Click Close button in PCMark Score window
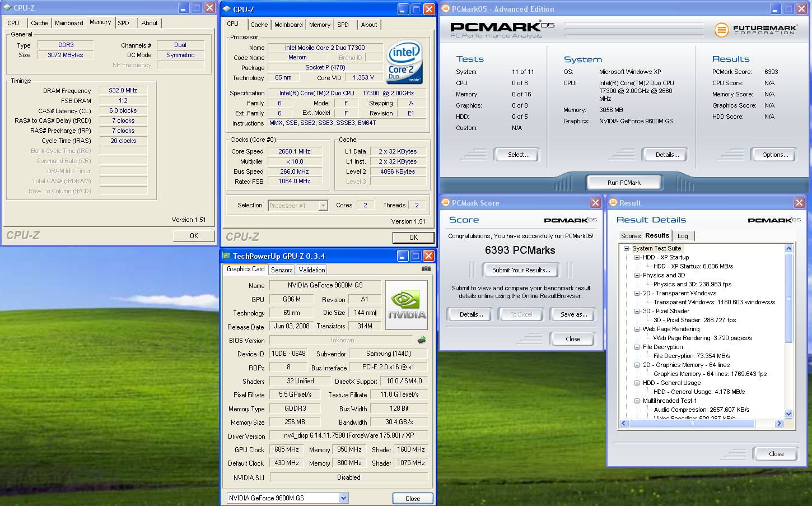 (x=573, y=339)
